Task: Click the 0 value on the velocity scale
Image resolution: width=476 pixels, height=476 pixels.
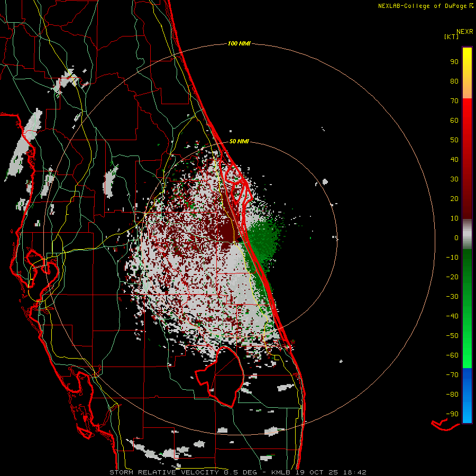Action: click(x=456, y=237)
